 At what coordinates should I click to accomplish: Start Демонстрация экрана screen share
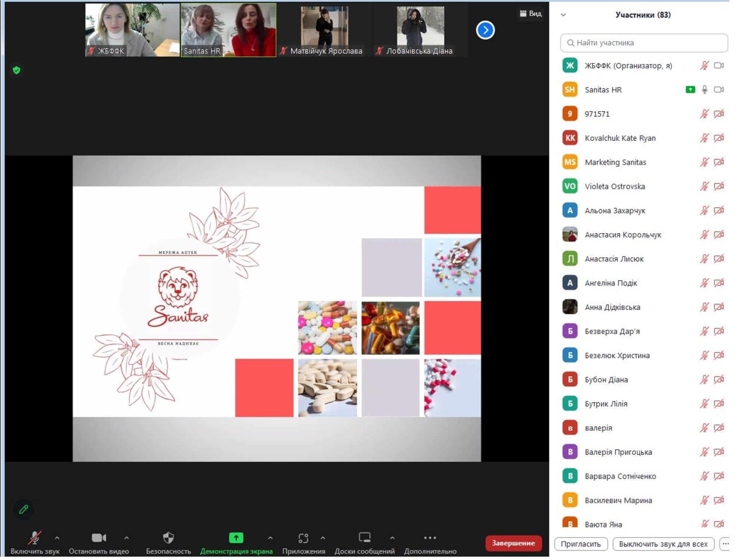236,542
